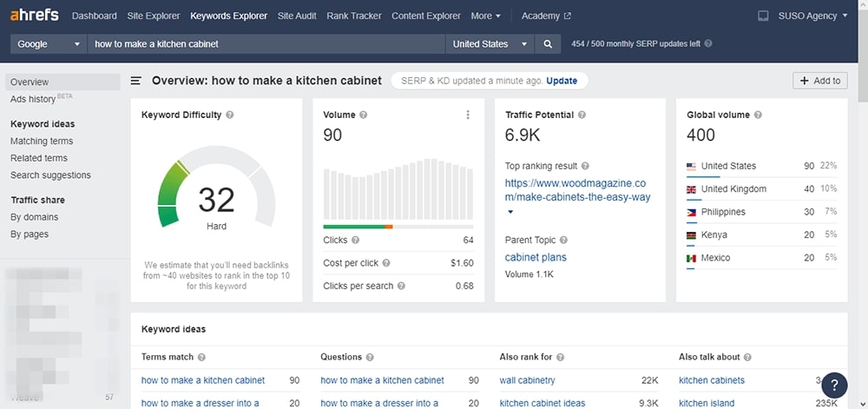
Task: Go to Dashboard
Action: 94,16
